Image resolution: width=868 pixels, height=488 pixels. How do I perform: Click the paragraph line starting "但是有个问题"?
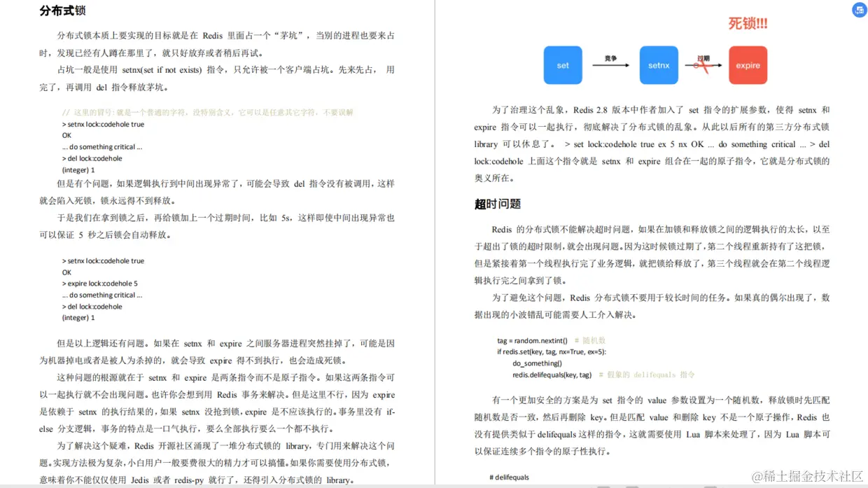click(225, 183)
